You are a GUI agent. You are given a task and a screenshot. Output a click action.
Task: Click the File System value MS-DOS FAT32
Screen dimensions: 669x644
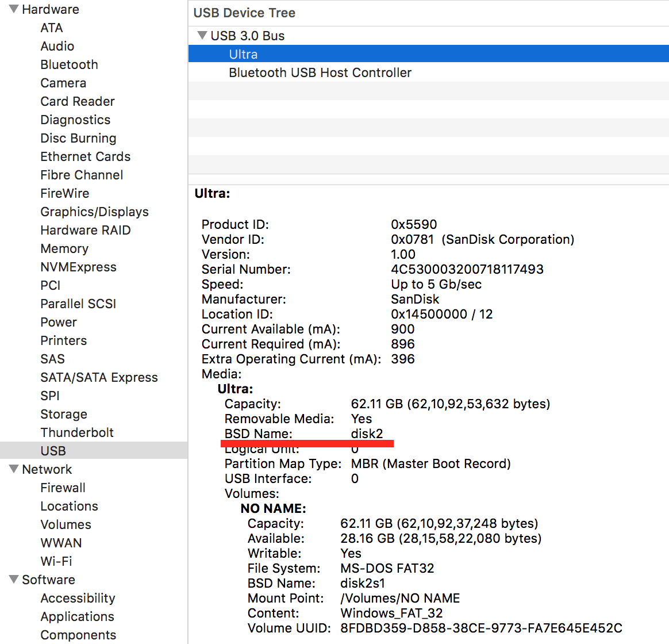pos(387,568)
